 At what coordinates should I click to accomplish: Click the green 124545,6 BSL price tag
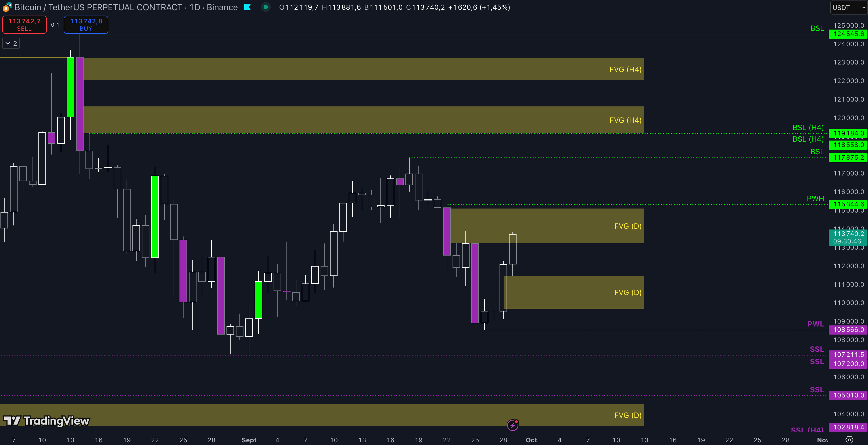[x=848, y=34]
